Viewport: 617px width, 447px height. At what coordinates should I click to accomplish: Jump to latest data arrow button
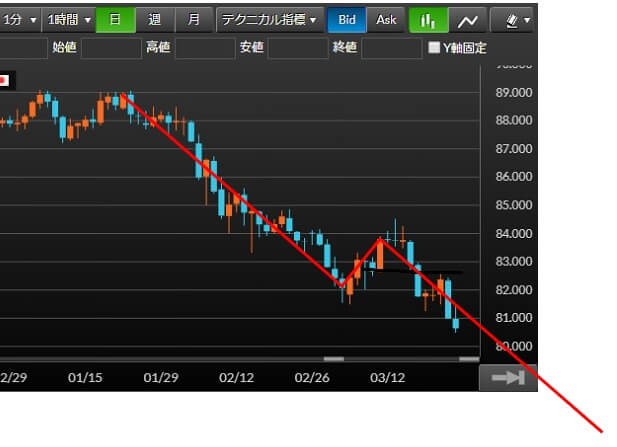[508, 378]
